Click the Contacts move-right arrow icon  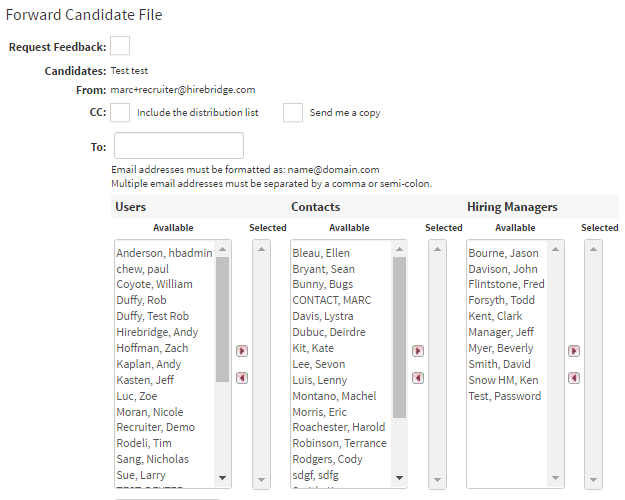[x=417, y=351]
